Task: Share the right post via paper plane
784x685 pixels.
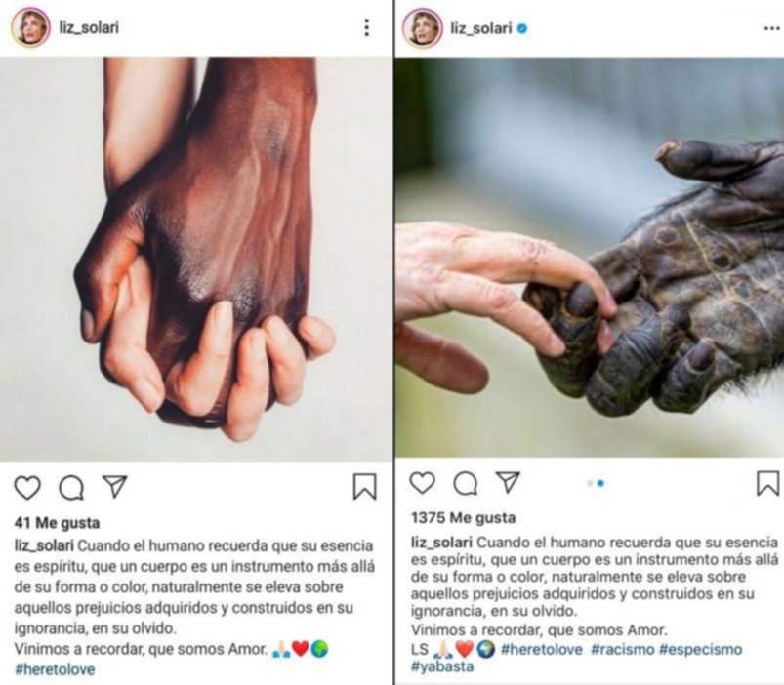Action: point(508,482)
